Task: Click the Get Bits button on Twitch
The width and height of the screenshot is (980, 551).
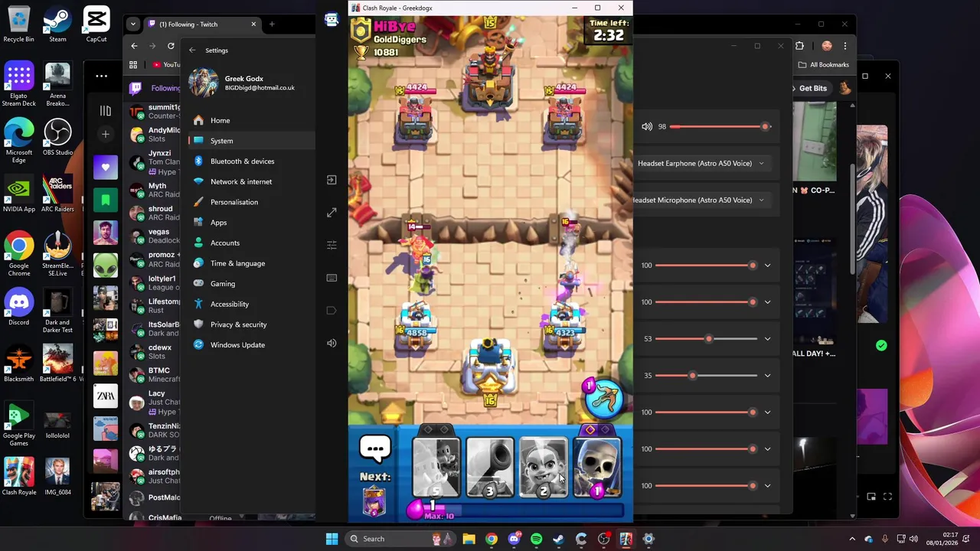Action: pyautogui.click(x=812, y=88)
